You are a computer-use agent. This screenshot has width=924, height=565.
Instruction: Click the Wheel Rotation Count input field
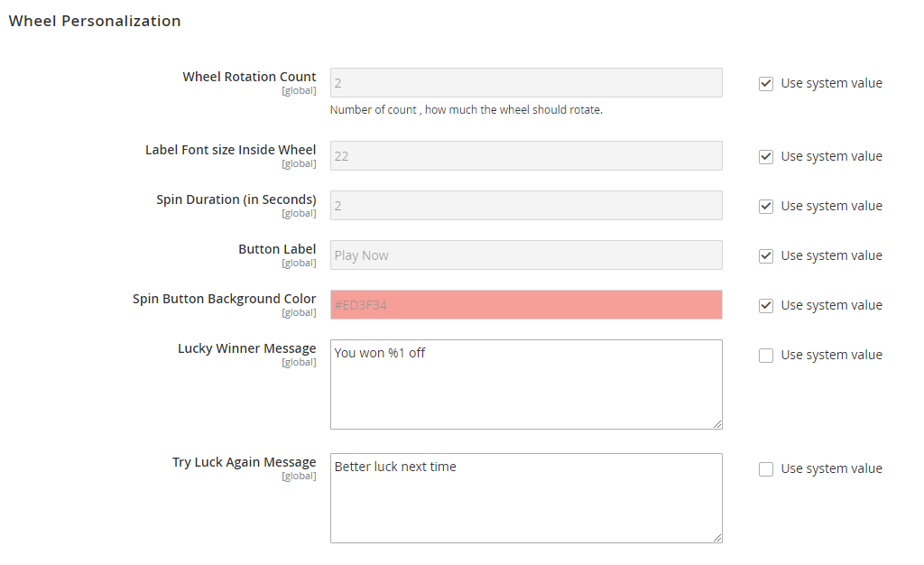tap(526, 83)
